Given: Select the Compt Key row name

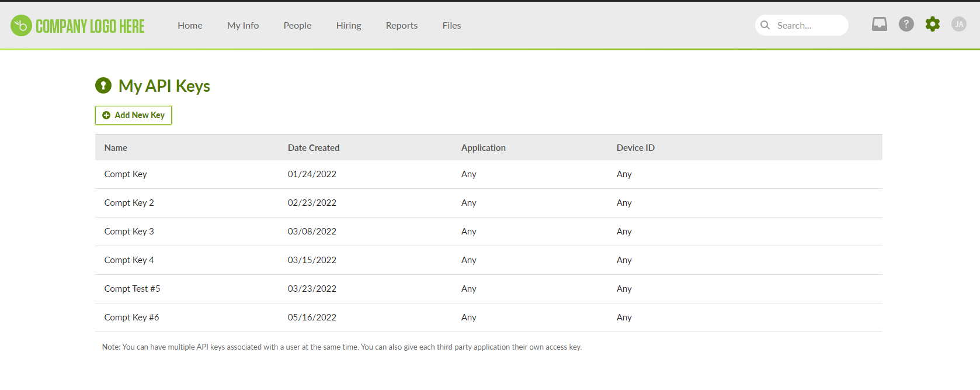Looking at the screenshot, I should [x=126, y=174].
